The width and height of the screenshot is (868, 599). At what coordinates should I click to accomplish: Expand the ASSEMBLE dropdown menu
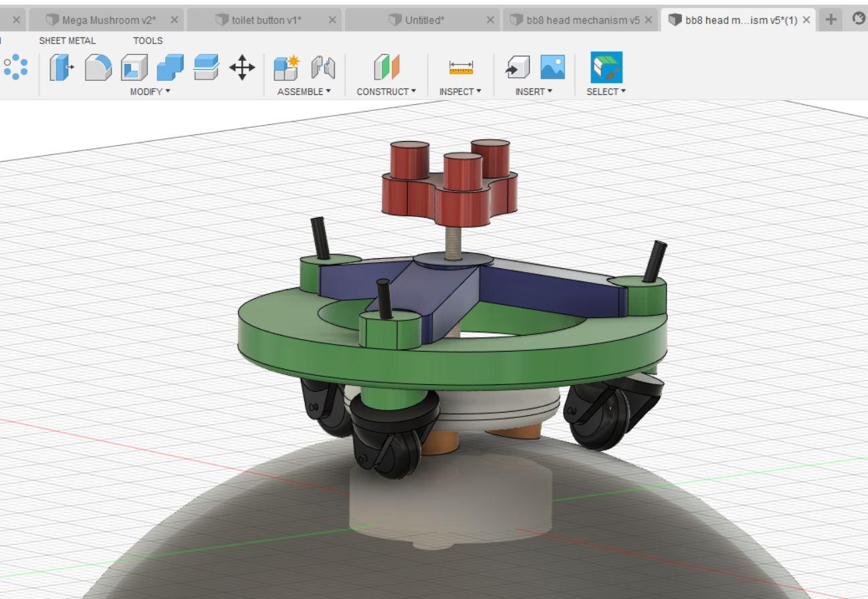(304, 92)
